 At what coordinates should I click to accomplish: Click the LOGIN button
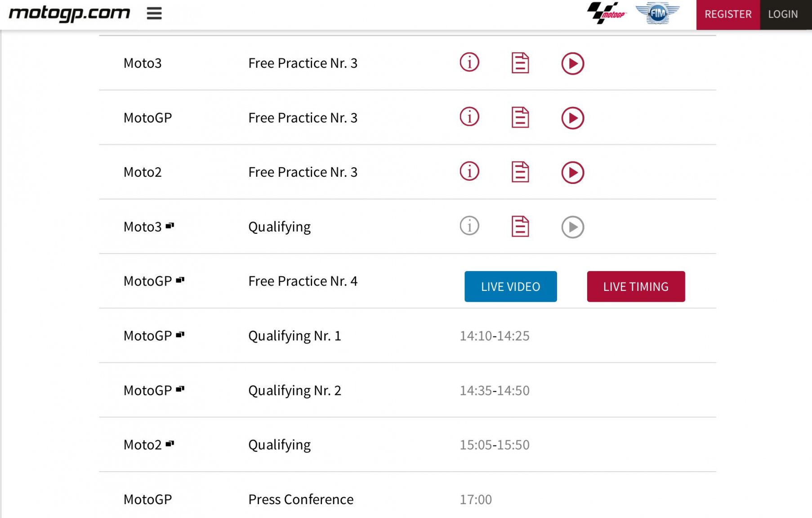[x=783, y=14]
